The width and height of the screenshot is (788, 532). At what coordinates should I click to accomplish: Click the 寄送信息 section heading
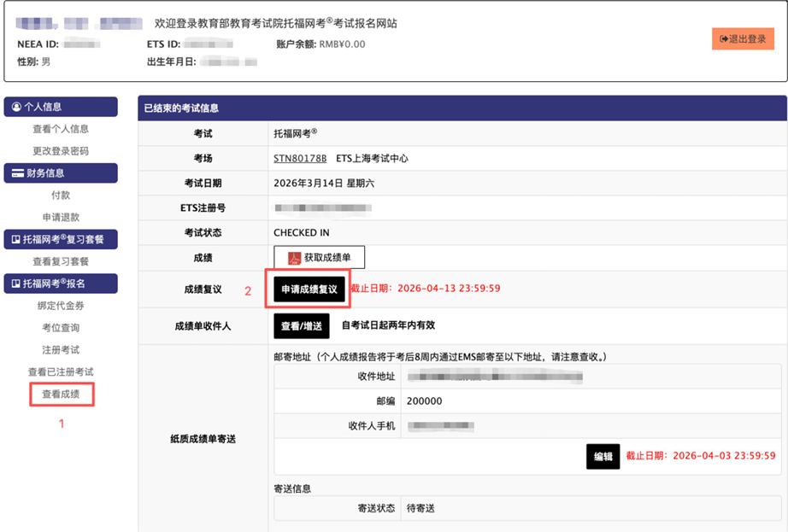[292, 488]
